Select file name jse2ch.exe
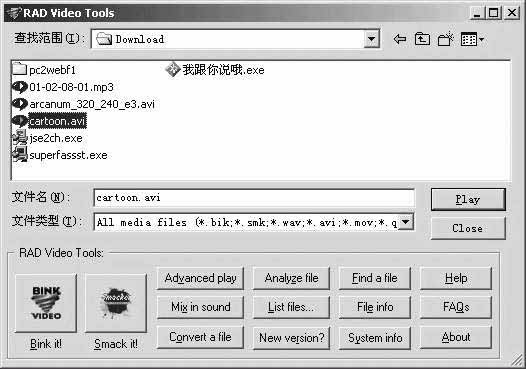The height and width of the screenshot is (369, 526). click(56, 138)
